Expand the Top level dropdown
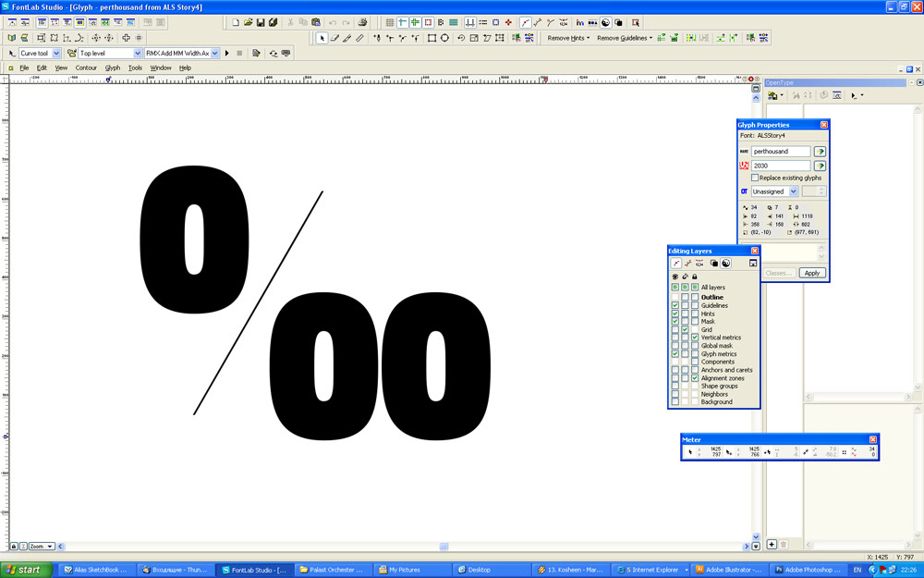924x578 pixels. [x=138, y=54]
